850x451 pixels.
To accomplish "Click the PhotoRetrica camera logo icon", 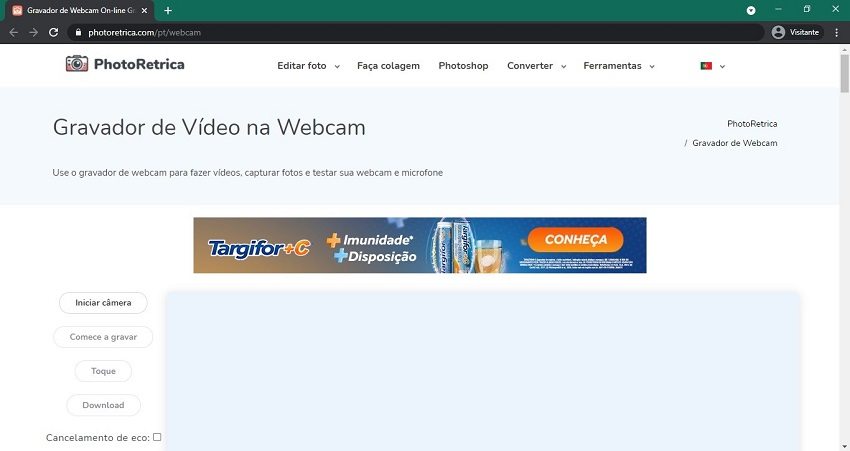I will pyautogui.click(x=77, y=64).
